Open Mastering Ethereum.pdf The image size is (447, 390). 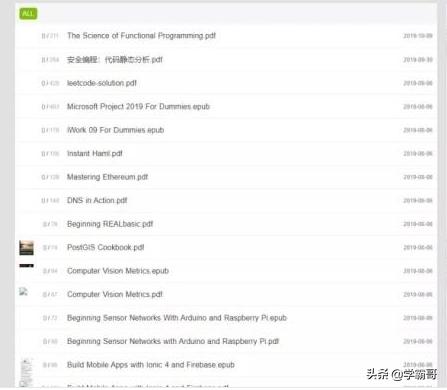[x=107, y=177]
